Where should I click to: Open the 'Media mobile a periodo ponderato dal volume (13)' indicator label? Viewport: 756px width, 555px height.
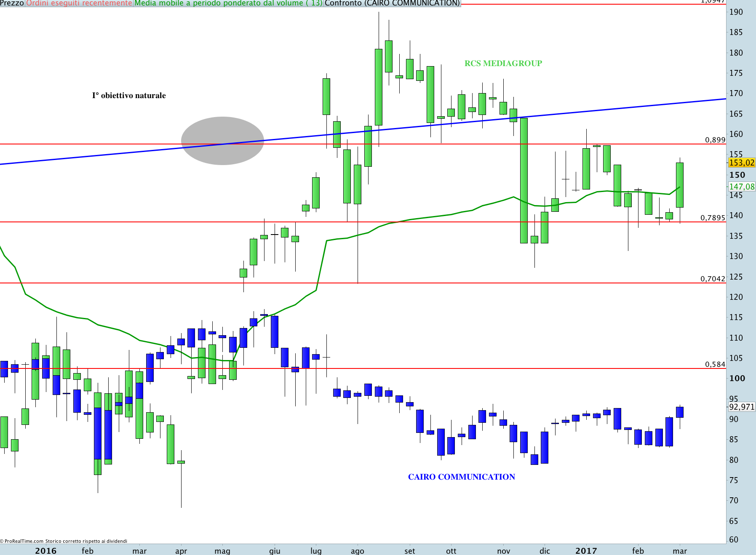tap(228, 3)
